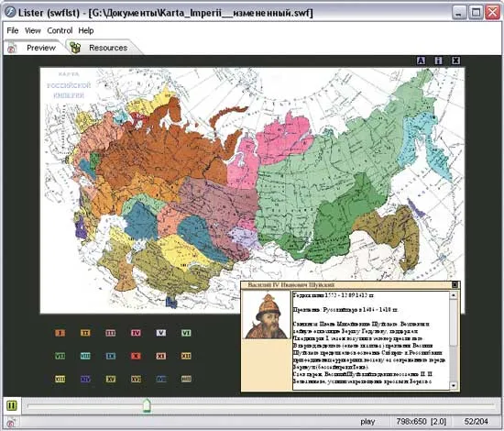This screenshot has height=431, width=504.
Task: Click the X icon above the map
Action: [x=455, y=61]
